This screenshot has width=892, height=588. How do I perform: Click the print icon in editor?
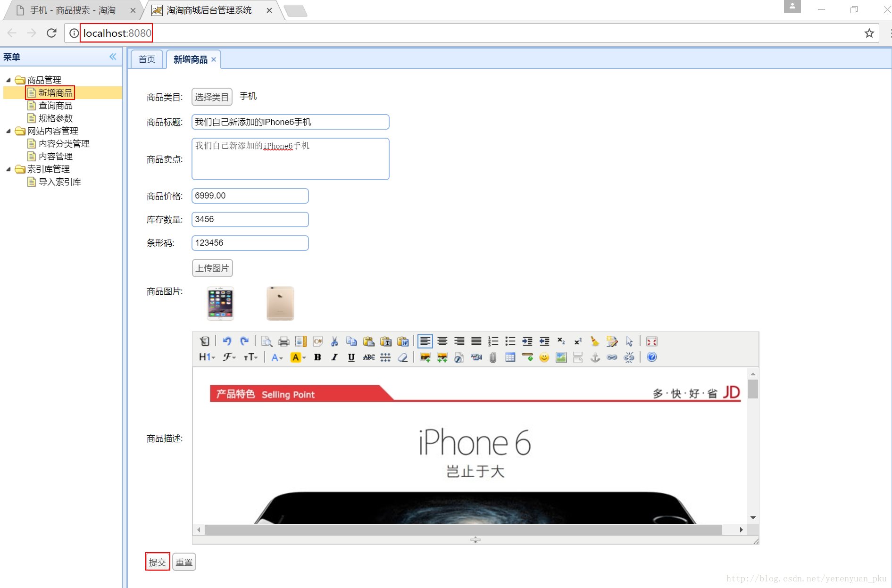[283, 341]
